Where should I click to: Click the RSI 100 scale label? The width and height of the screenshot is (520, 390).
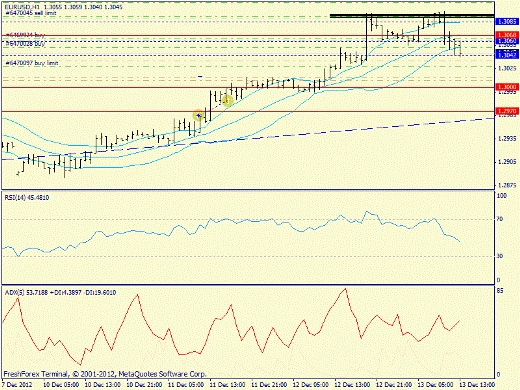tap(501, 196)
